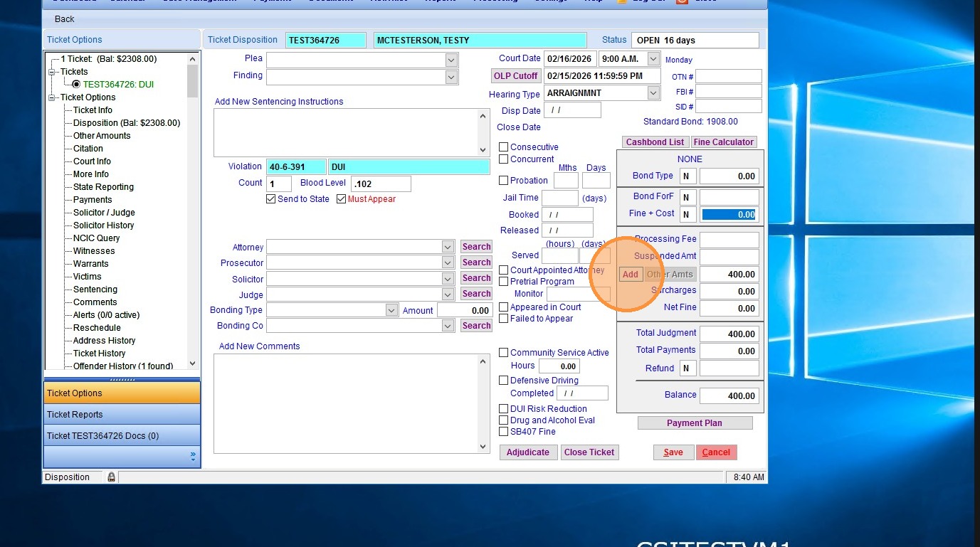
Task: Click Add next to Other Amts
Action: pyautogui.click(x=631, y=275)
